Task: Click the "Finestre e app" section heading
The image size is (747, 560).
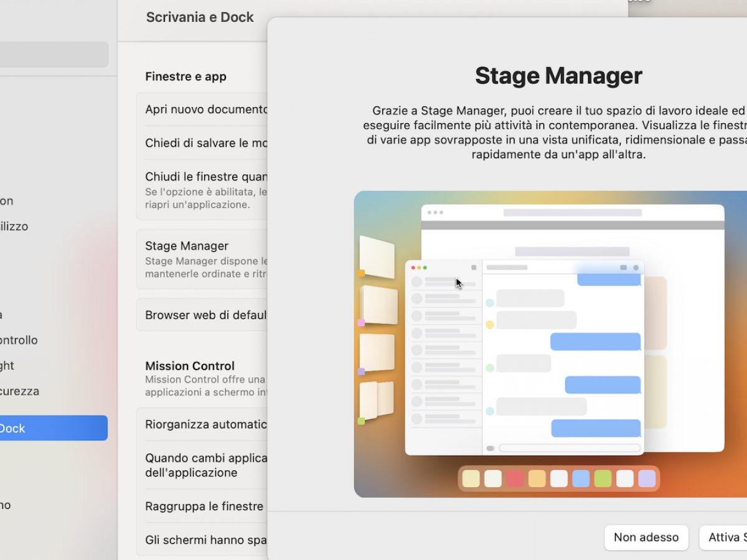Action: pyautogui.click(x=186, y=77)
